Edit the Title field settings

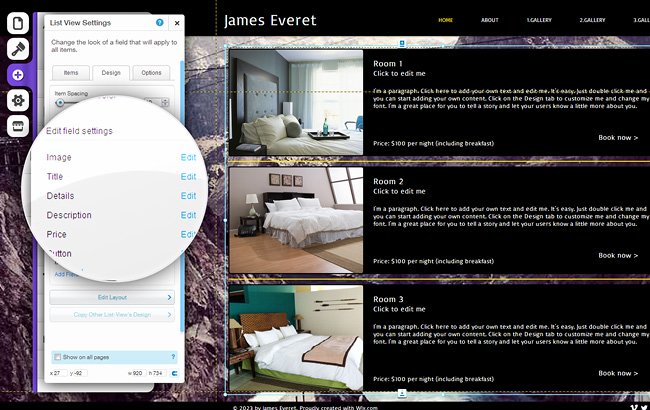(x=188, y=177)
